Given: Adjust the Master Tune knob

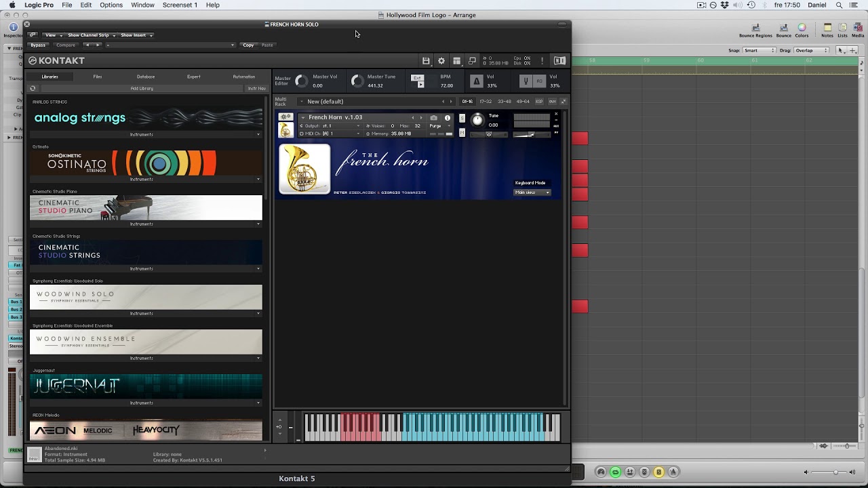Looking at the screenshot, I should point(357,81).
